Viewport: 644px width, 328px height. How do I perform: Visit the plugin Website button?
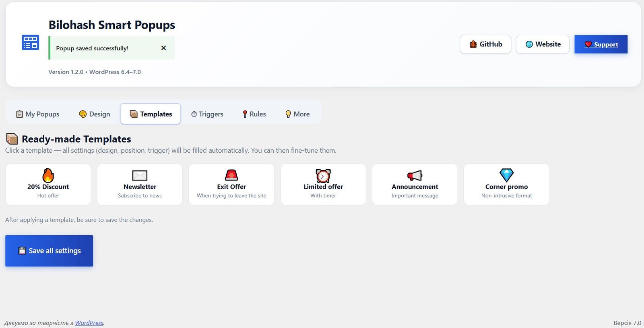point(543,44)
